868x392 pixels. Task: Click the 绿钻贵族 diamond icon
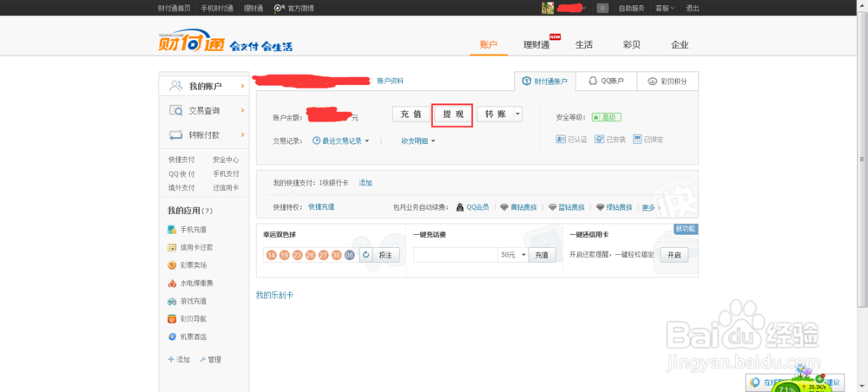click(x=601, y=207)
